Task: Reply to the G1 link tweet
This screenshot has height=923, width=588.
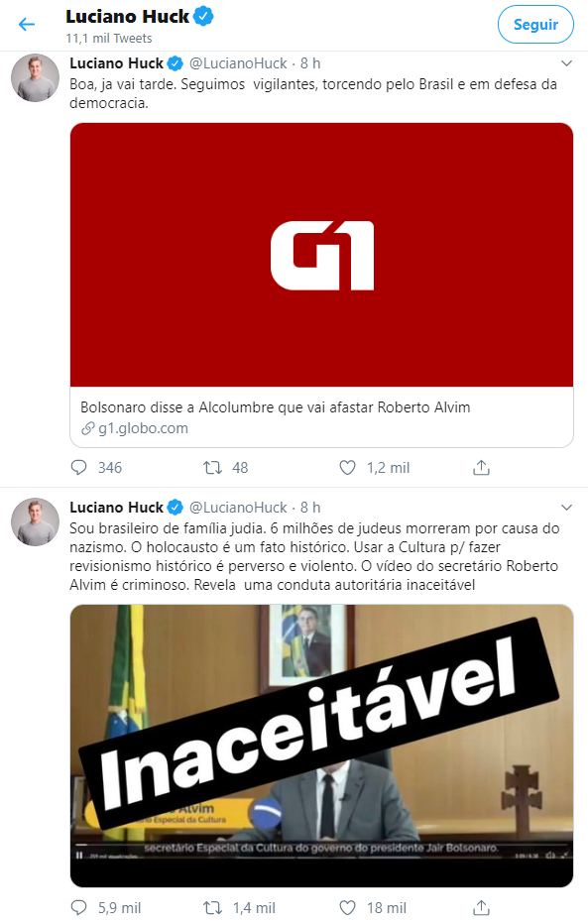Action: click(x=79, y=467)
